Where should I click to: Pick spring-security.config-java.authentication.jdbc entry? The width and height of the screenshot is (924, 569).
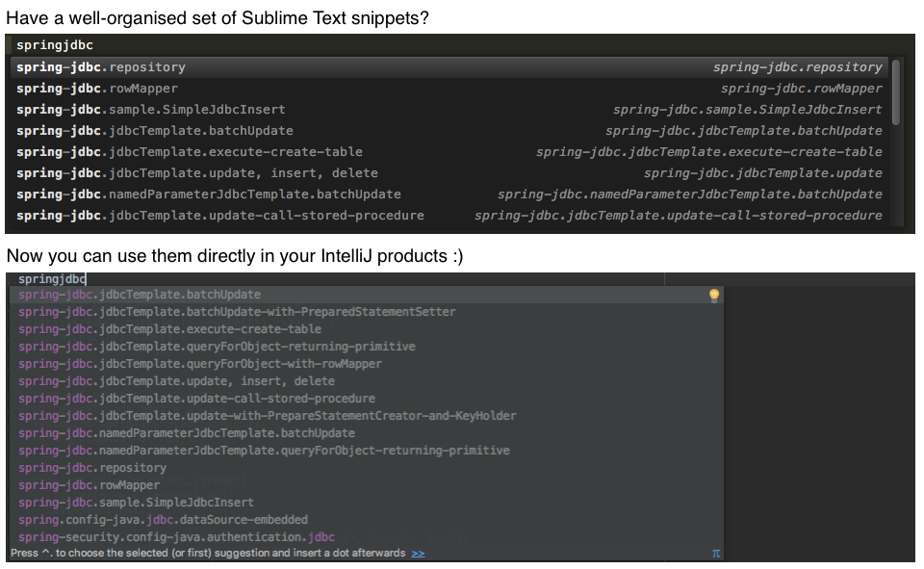tap(176, 537)
